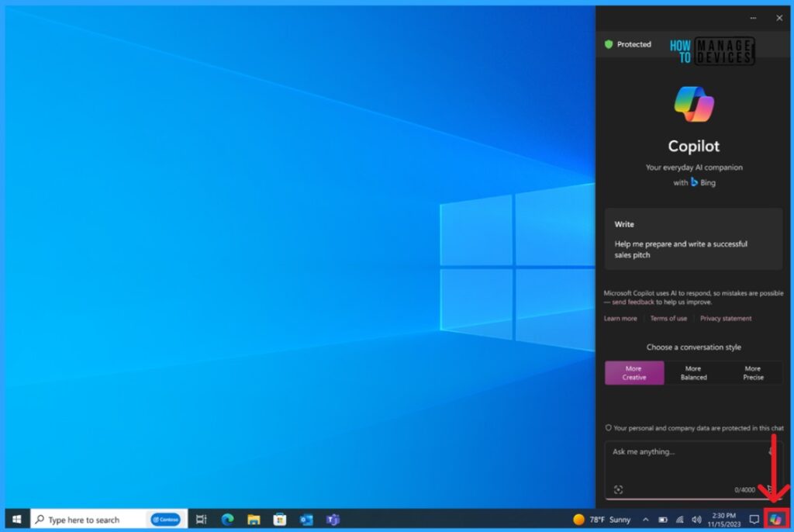
Task: Check the battery status icon
Action: point(662,520)
